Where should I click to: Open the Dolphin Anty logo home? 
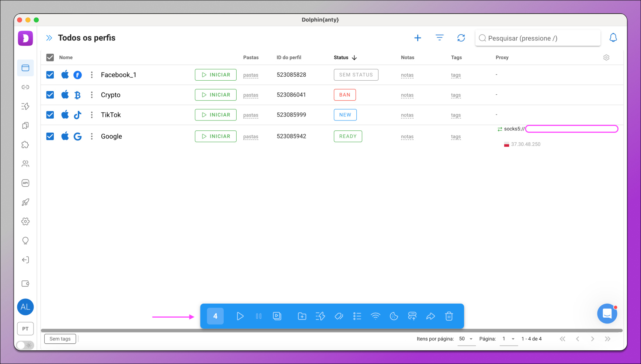coord(25,38)
